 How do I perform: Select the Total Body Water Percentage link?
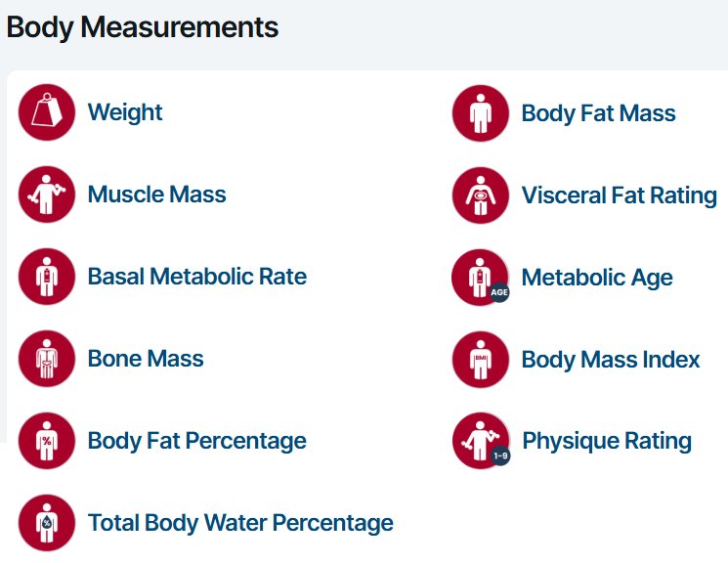tap(240, 523)
